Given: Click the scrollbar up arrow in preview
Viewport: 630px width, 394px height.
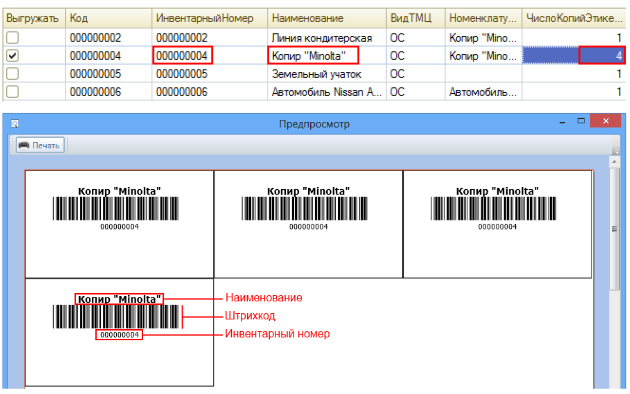Looking at the screenshot, I should pyautogui.click(x=614, y=162).
